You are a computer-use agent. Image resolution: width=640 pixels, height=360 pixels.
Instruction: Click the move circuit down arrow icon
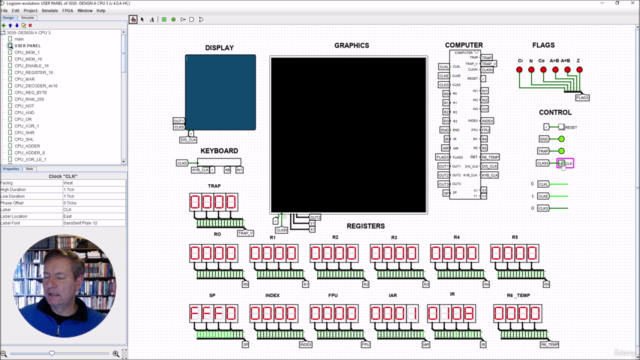click(x=17, y=25)
